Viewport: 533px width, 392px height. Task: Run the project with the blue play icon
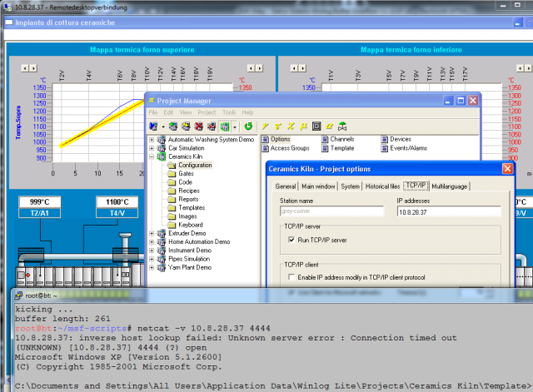coord(153,127)
